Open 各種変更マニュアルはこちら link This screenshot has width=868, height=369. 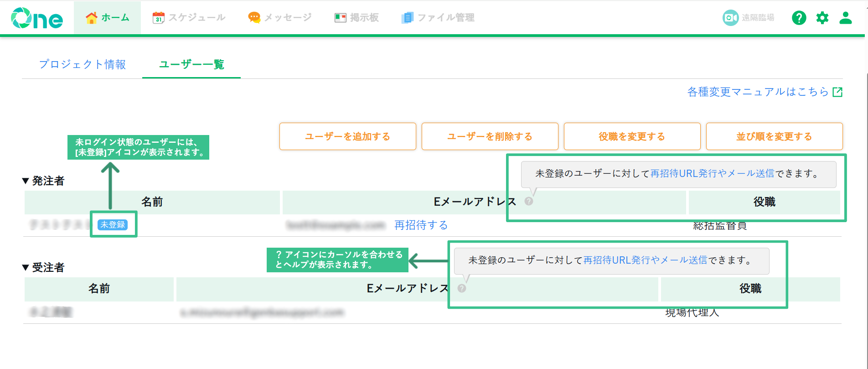[x=758, y=92]
